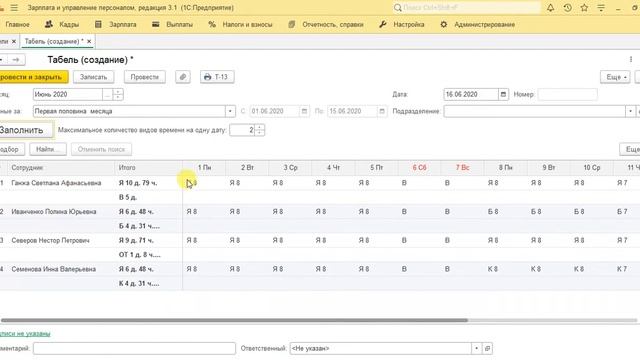640x360 pixels.
Task: Open the main hamburger menu
Action: (14, 8)
